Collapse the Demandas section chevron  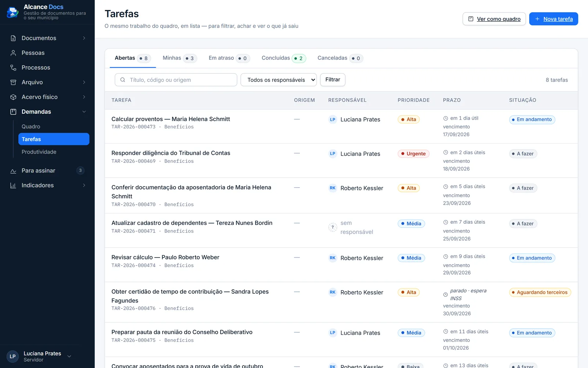point(84,112)
